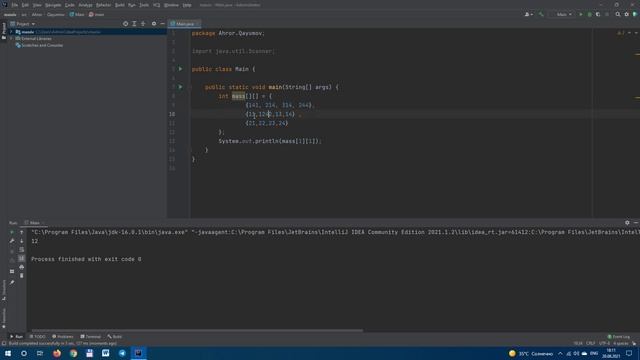Click the Search Everywhere magnifier icon
This screenshot has height=360, width=640.
(x=618, y=14)
